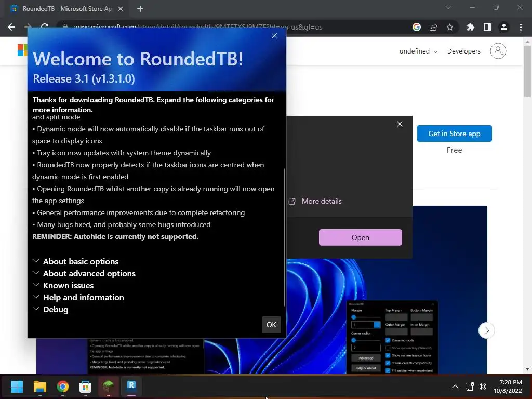Close the RoundedTB welcome dialog
The height and width of the screenshot is (399, 532).
click(274, 36)
